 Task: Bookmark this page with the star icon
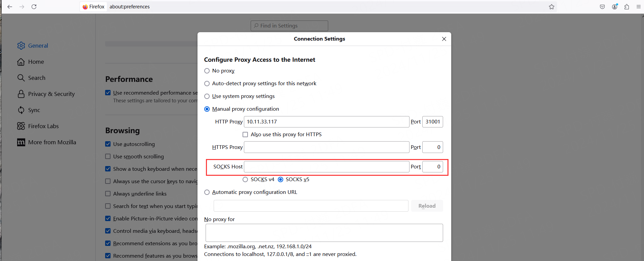[x=551, y=7]
